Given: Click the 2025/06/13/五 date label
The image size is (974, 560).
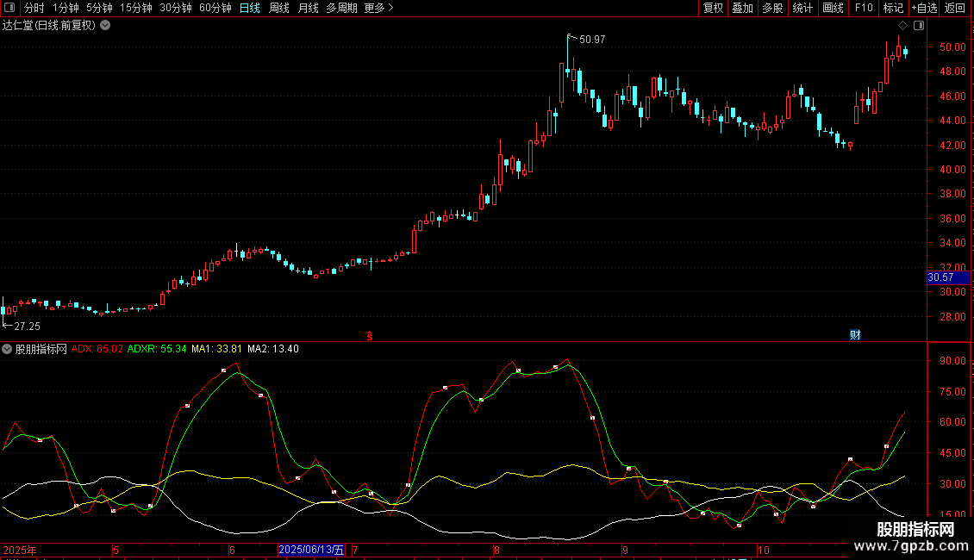Looking at the screenshot, I should tap(311, 550).
